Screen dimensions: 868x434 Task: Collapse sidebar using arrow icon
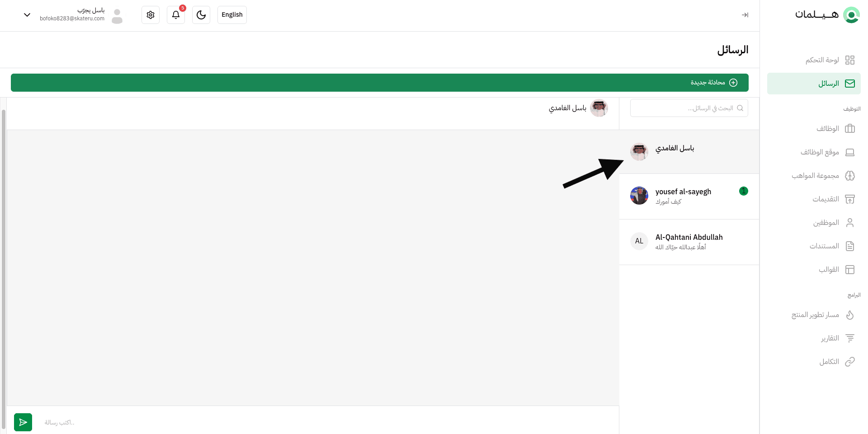[x=745, y=15]
